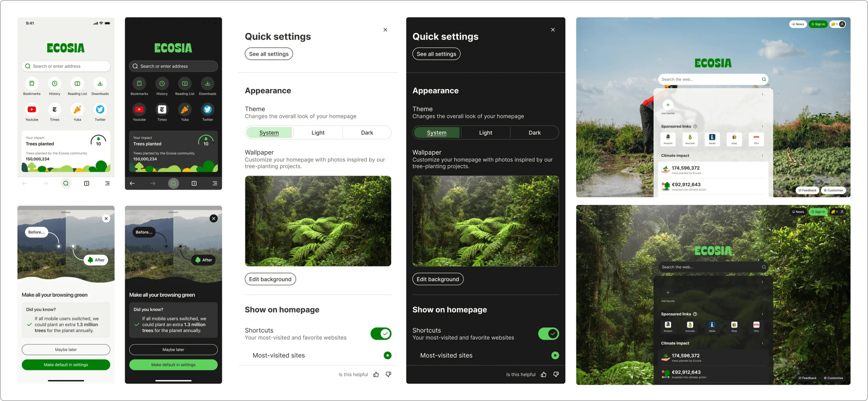The width and height of the screenshot is (868, 401).
Task: Open tabs counter in light mobile bottom bar
Action: click(x=87, y=183)
